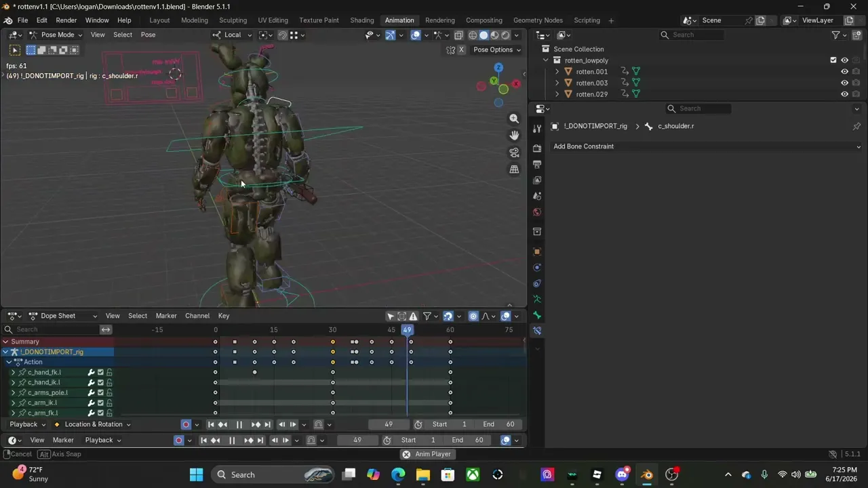Expand the rotten.029 outliner item

pyautogui.click(x=557, y=94)
